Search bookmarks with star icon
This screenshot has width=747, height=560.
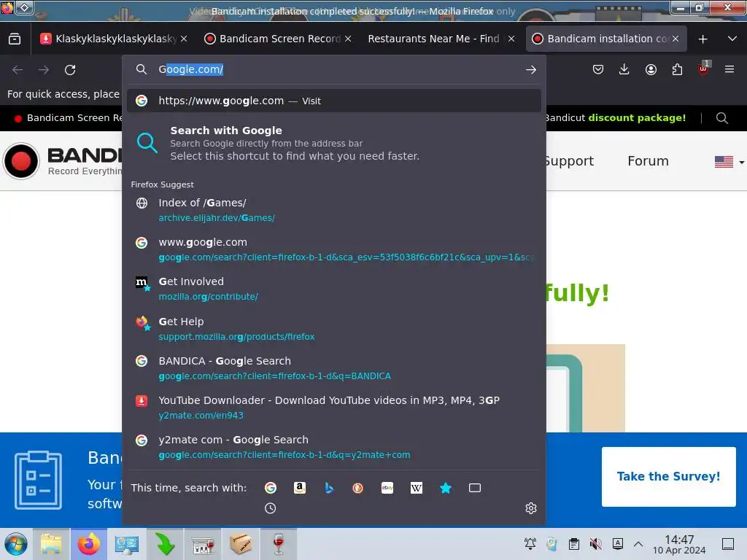[446, 488]
